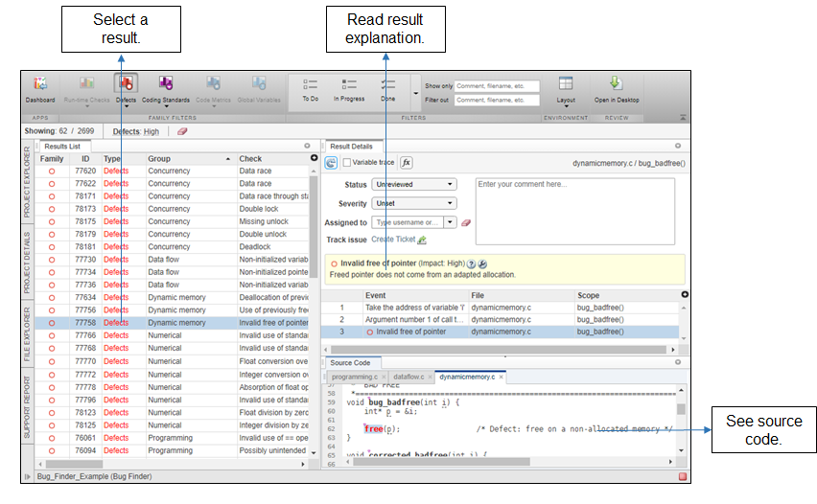The width and height of the screenshot is (817, 504).
Task: Switch to the programming.c source tab
Action: tap(356, 377)
